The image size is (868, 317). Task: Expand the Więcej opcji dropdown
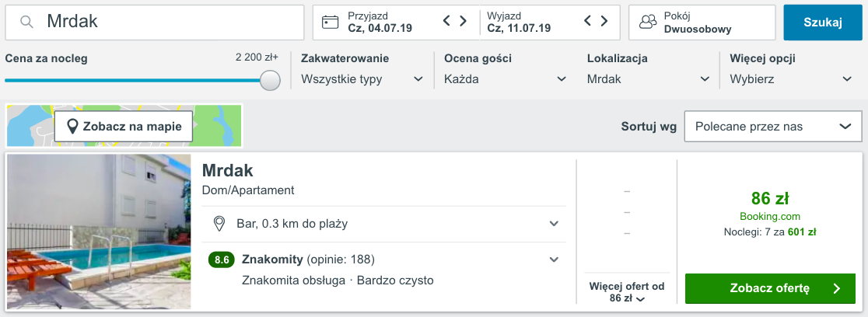point(791,79)
